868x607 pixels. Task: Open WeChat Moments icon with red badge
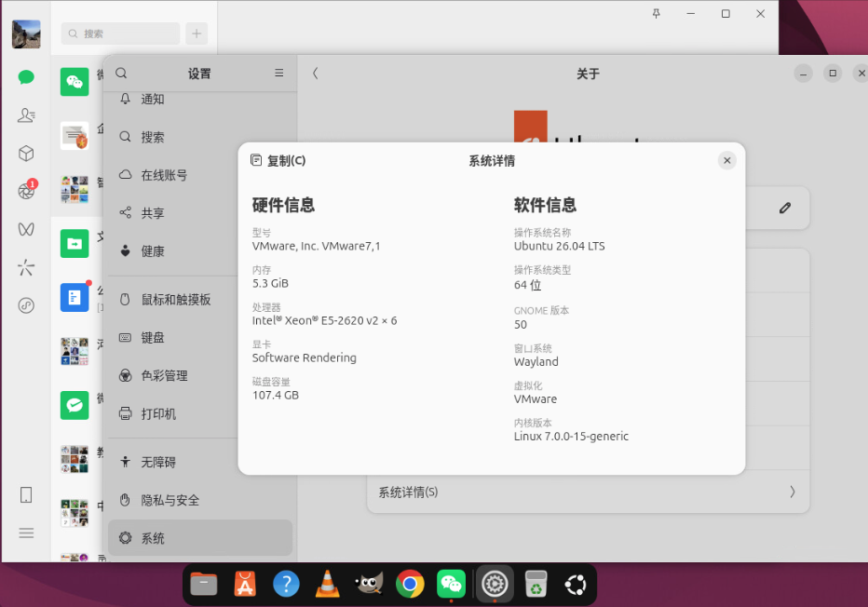(x=26, y=191)
